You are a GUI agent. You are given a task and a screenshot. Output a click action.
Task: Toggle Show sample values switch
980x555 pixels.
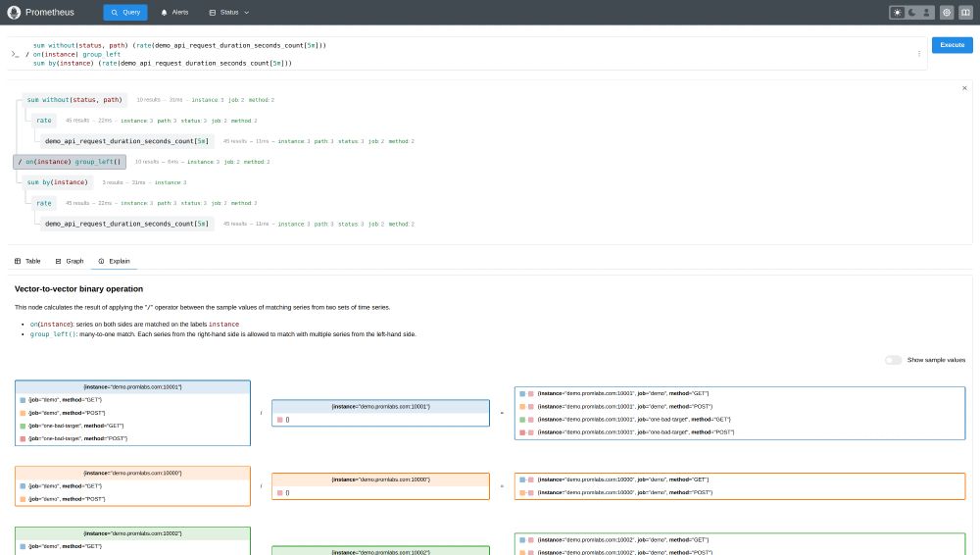(x=893, y=360)
